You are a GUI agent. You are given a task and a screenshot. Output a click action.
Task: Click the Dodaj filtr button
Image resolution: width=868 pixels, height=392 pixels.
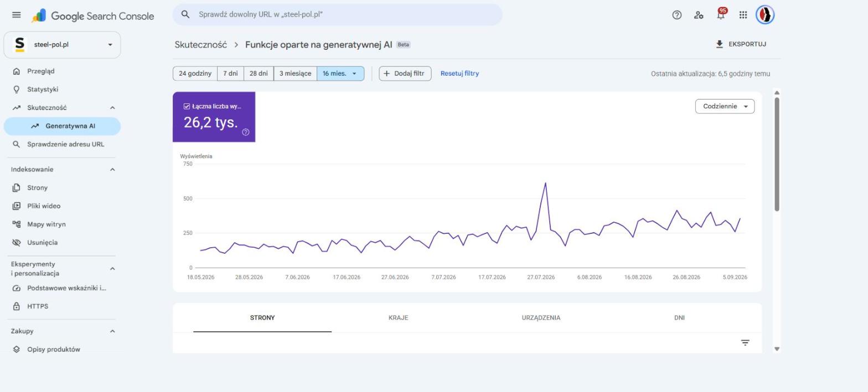pos(405,74)
